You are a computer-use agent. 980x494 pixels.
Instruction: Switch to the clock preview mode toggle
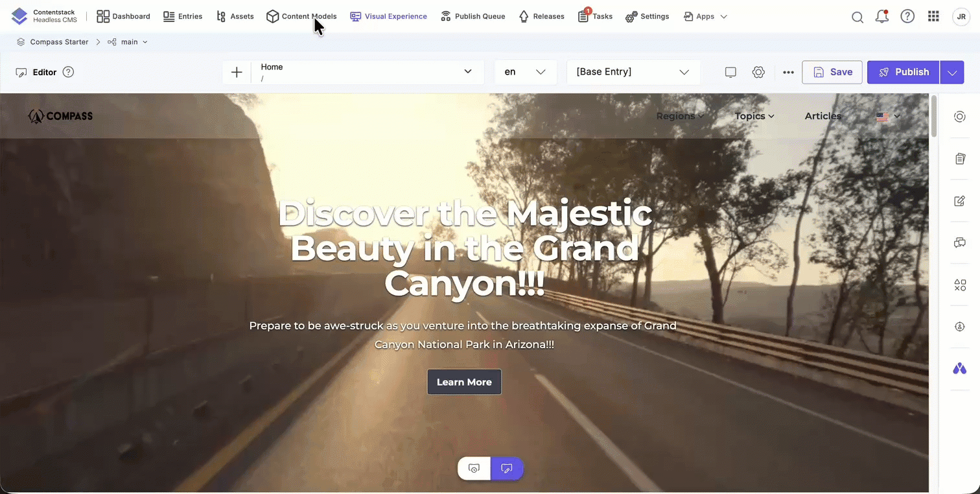coord(474,469)
